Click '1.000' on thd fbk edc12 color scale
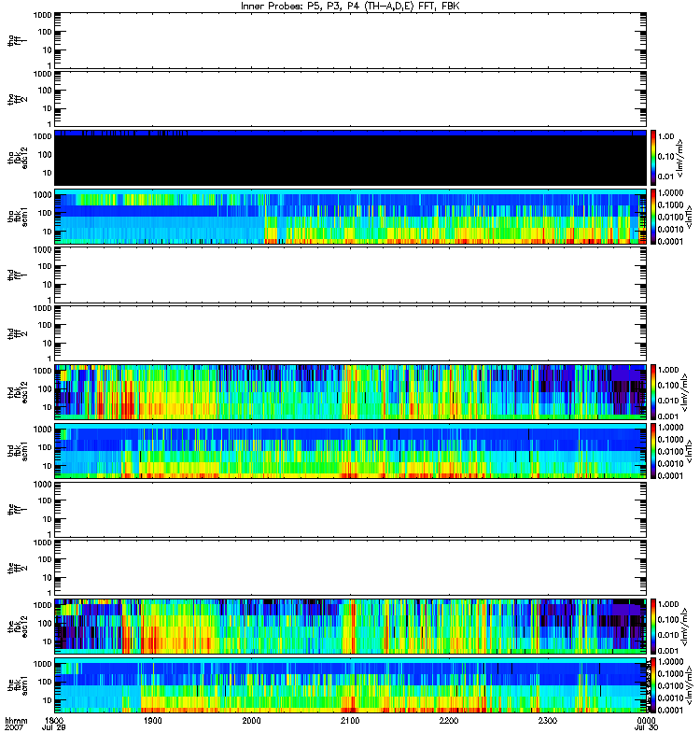This screenshot has width=700, height=747. [668, 370]
